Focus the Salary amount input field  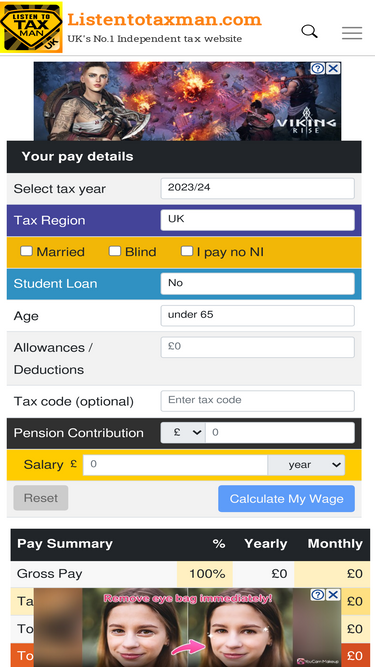click(175, 465)
